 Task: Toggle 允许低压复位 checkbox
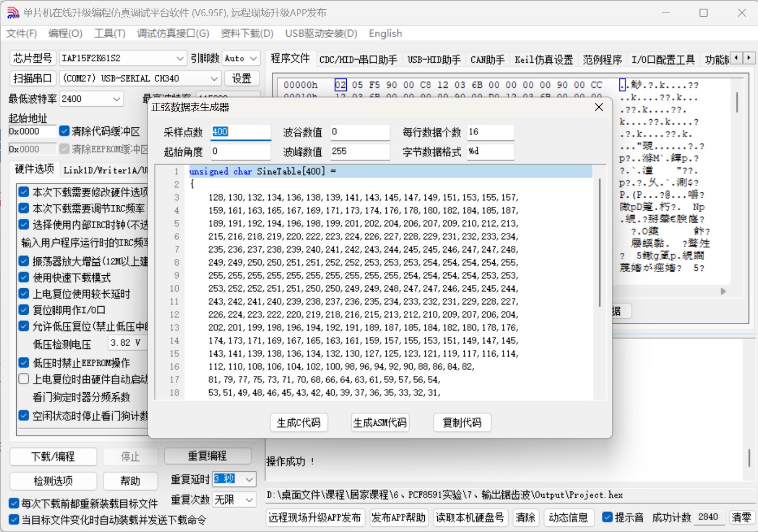24,326
